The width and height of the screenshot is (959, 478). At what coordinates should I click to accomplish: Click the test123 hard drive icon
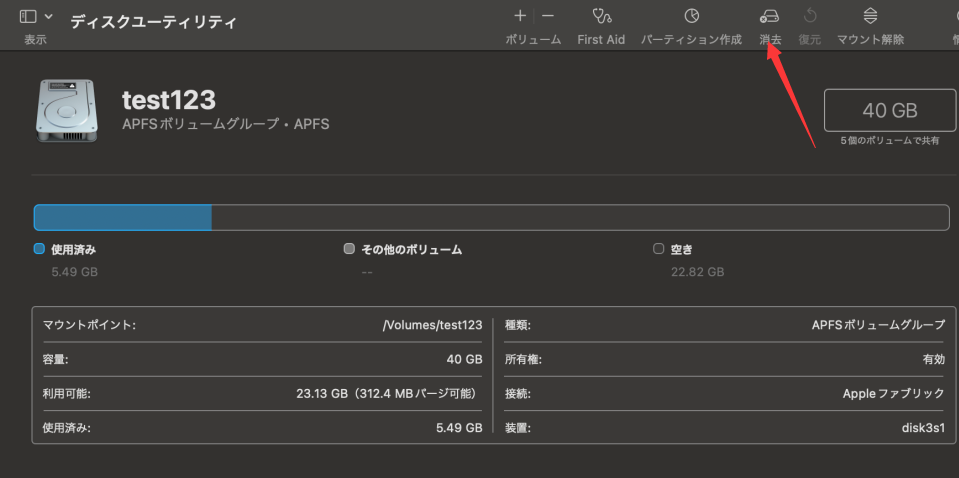coord(69,110)
